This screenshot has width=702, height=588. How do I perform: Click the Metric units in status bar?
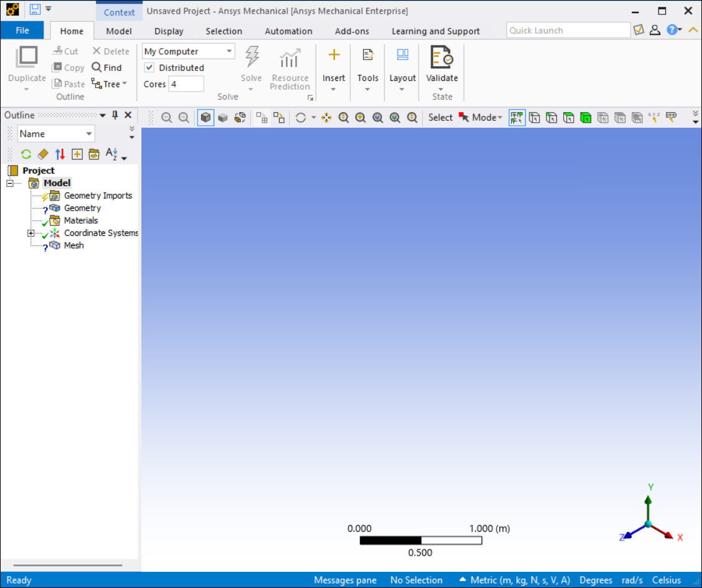point(520,581)
